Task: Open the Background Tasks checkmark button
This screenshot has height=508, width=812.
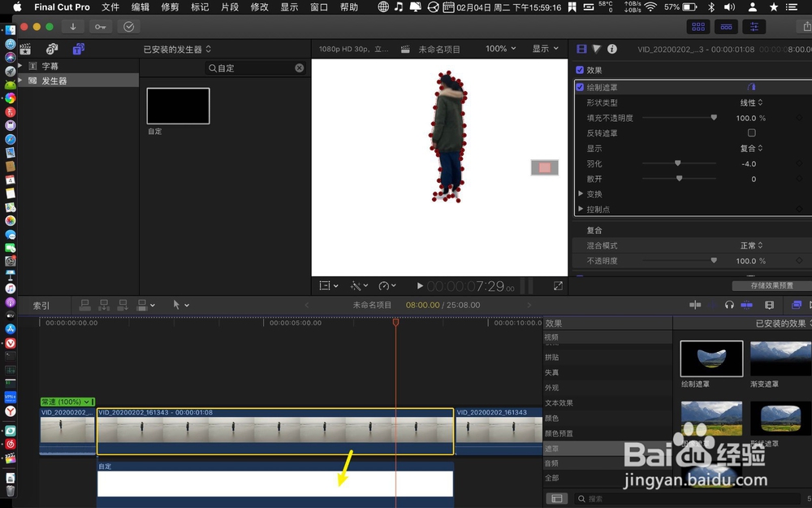Action: (x=129, y=27)
